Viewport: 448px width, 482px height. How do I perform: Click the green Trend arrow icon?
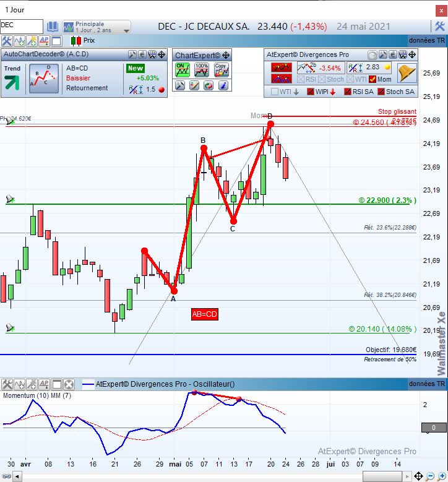click(x=12, y=82)
